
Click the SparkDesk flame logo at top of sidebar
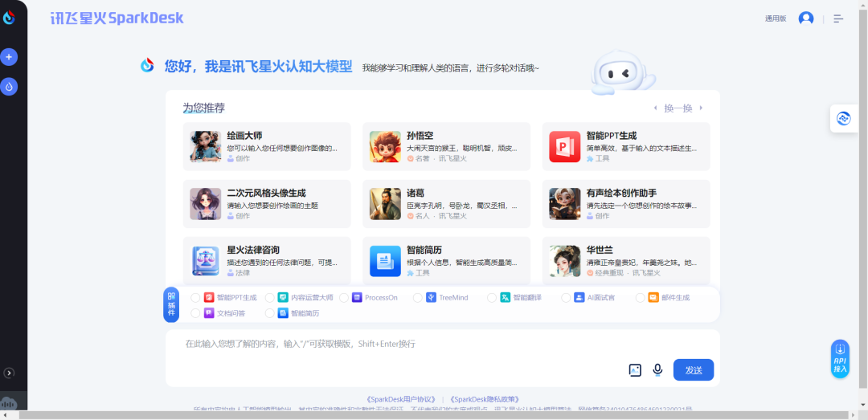(9, 18)
